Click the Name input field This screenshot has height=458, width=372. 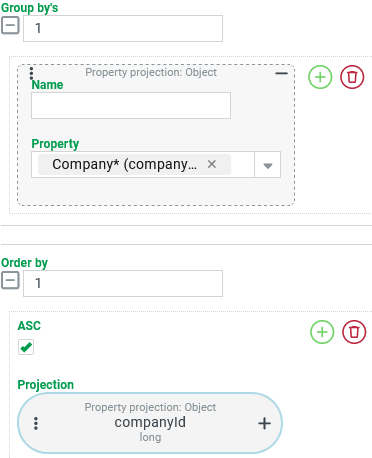pyautogui.click(x=131, y=106)
